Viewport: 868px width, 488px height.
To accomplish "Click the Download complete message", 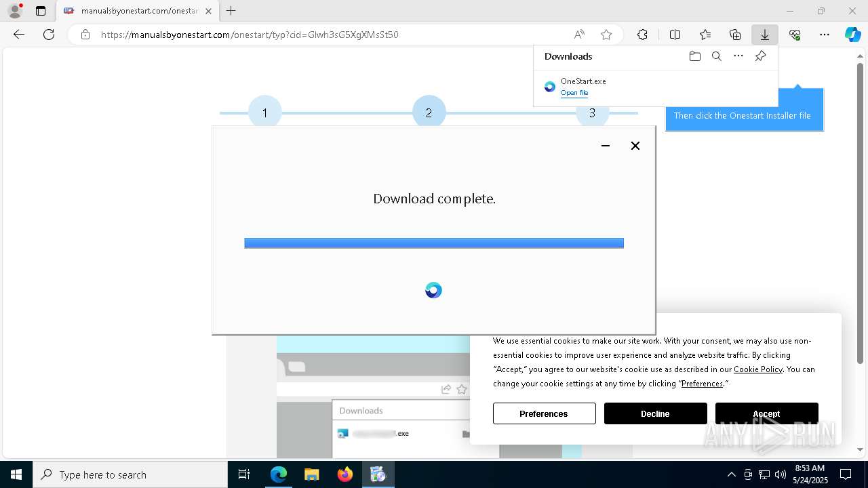I will (x=435, y=199).
